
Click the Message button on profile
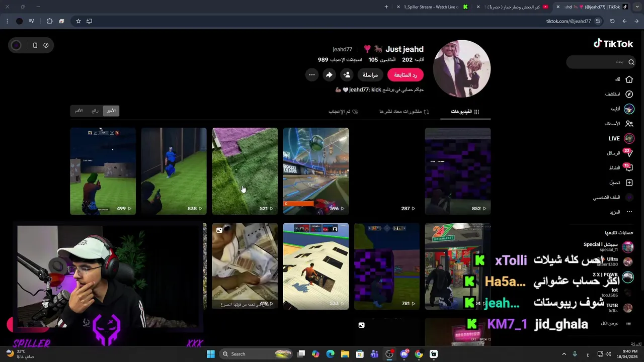370,75
